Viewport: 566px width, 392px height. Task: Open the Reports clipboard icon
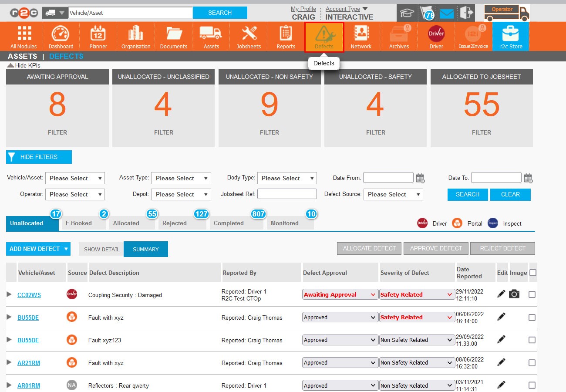coord(286,34)
